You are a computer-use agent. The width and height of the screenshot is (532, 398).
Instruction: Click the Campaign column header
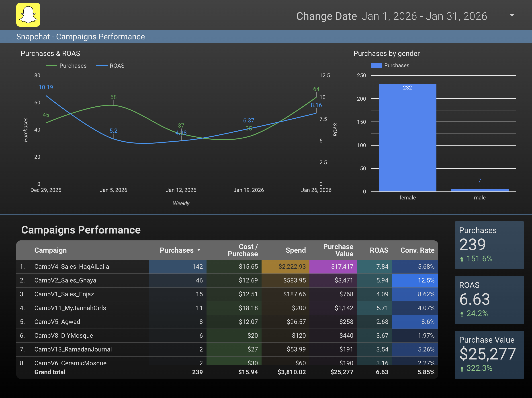point(51,250)
